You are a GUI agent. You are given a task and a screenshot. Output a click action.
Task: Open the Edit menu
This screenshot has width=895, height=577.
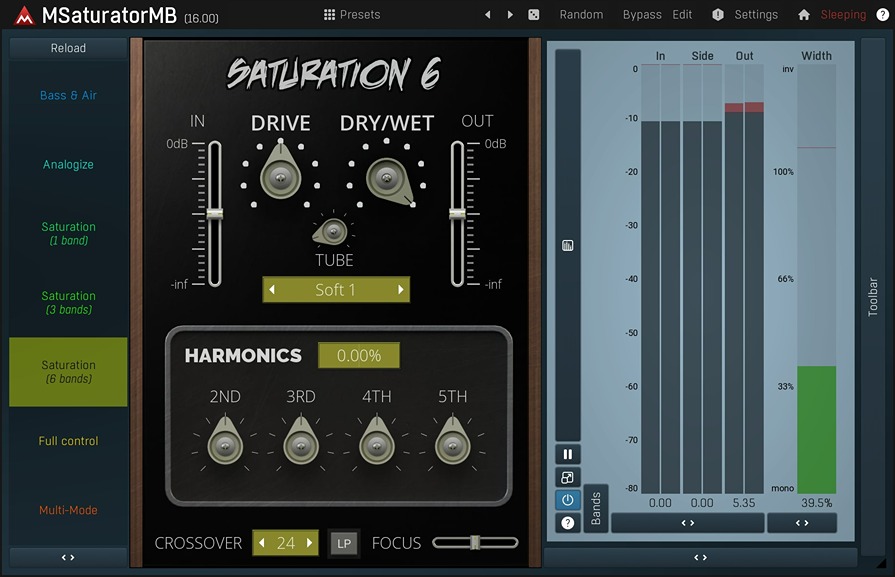tap(682, 14)
